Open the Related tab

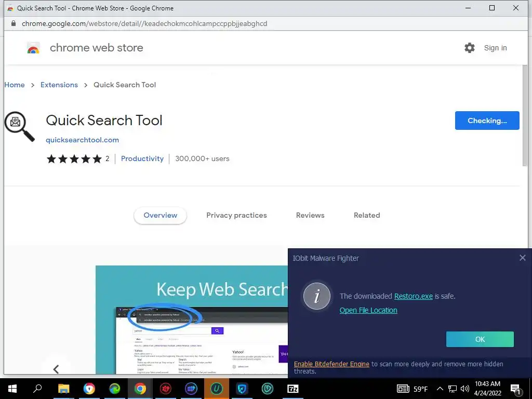click(x=367, y=215)
